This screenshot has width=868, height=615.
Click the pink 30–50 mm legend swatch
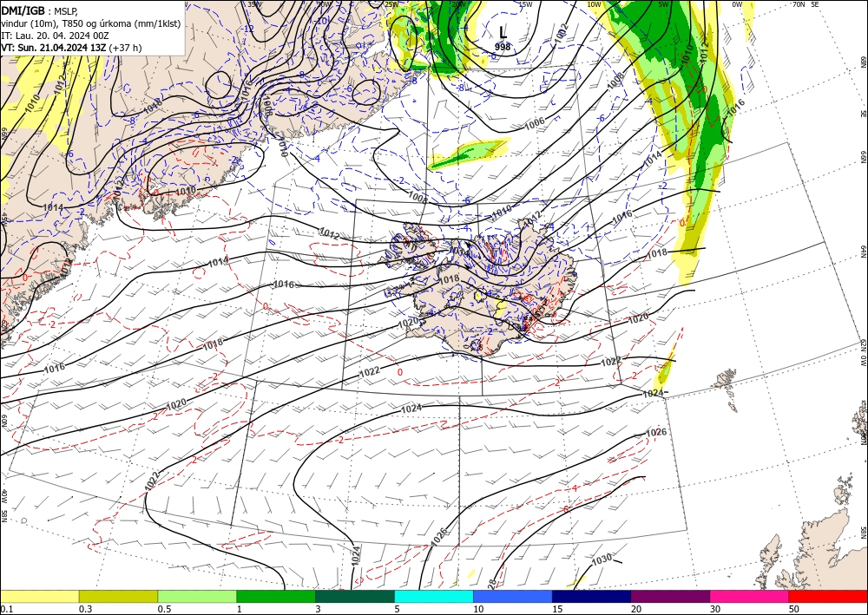click(x=750, y=596)
